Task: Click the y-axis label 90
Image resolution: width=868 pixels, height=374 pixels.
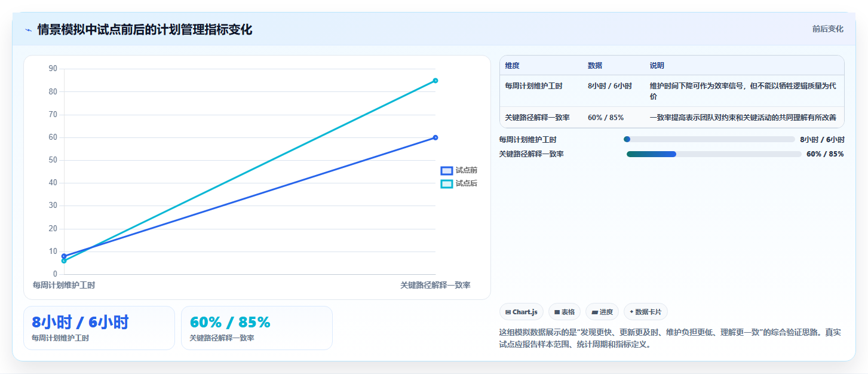Action: click(x=53, y=69)
